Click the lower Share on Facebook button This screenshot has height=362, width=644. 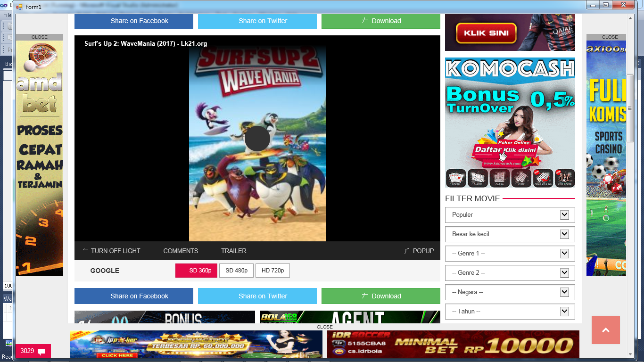point(134,296)
